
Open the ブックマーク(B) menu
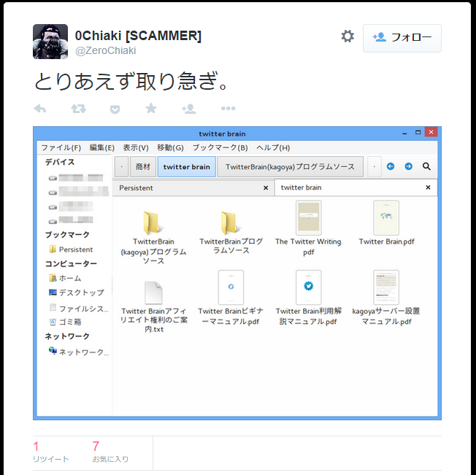(220, 147)
